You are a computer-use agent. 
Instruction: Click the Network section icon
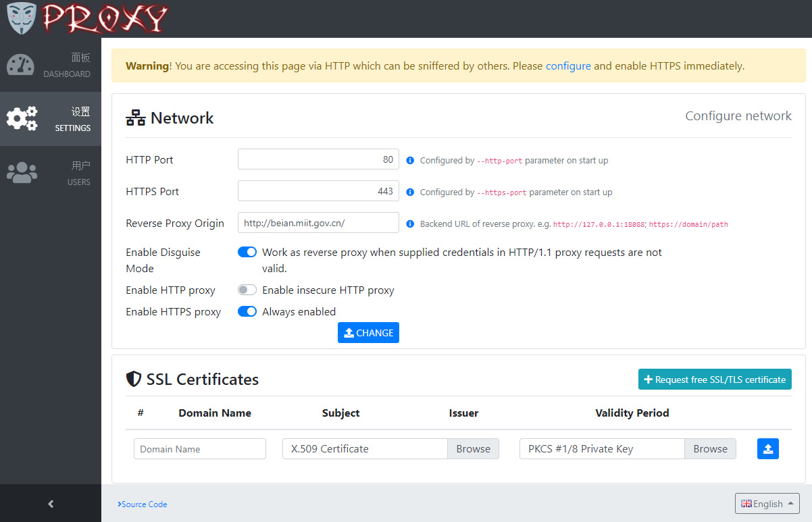click(x=136, y=118)
